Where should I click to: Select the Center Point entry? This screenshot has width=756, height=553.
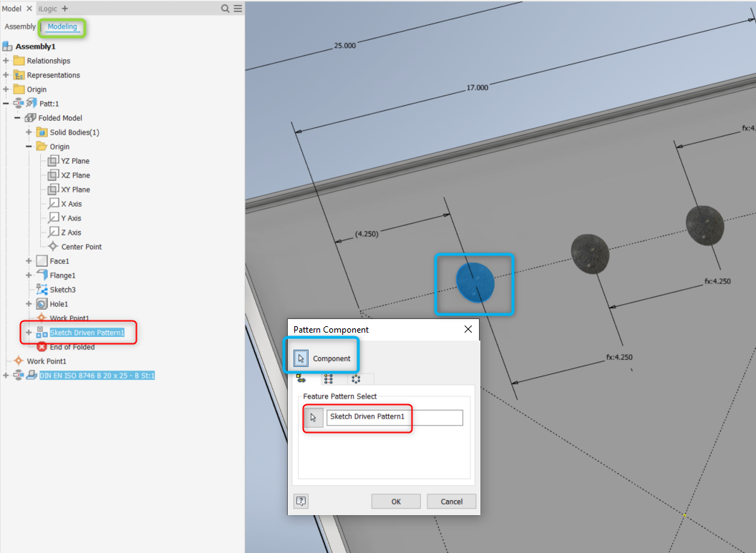[x=82, y=247]
